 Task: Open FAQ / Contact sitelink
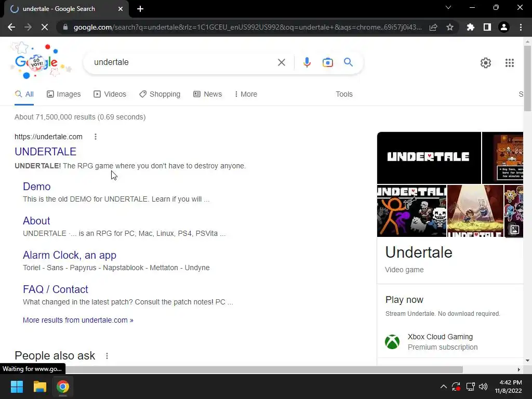[55, 289]
